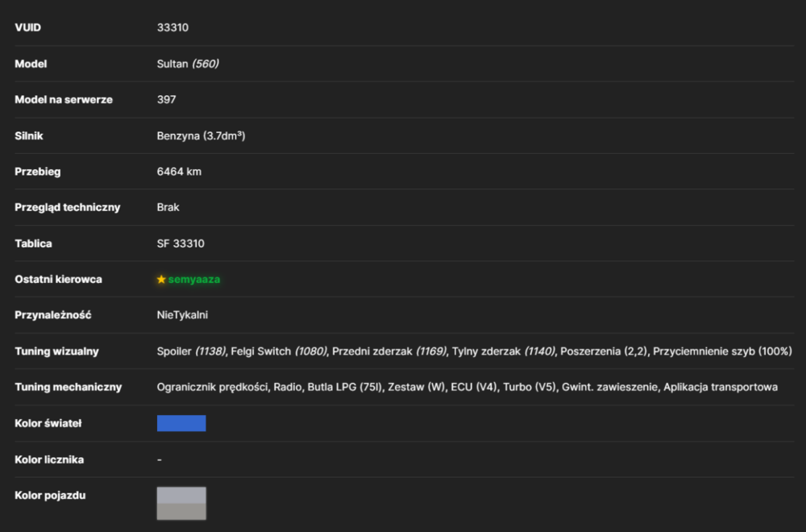Screen dimensions: 806x532
Task: Click Felgi Switch (1080) tuning entry
Action: [x=279, y=351]
